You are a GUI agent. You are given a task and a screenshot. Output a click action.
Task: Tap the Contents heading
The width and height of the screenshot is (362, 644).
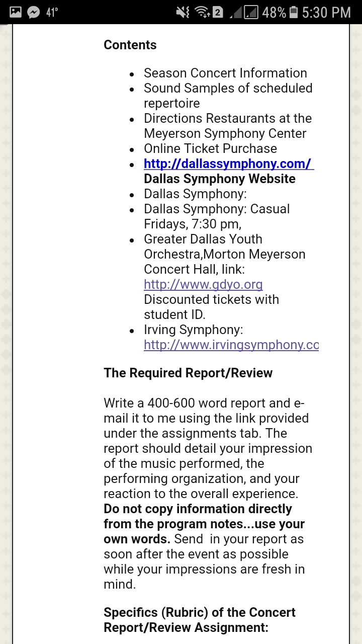(130, 45)
